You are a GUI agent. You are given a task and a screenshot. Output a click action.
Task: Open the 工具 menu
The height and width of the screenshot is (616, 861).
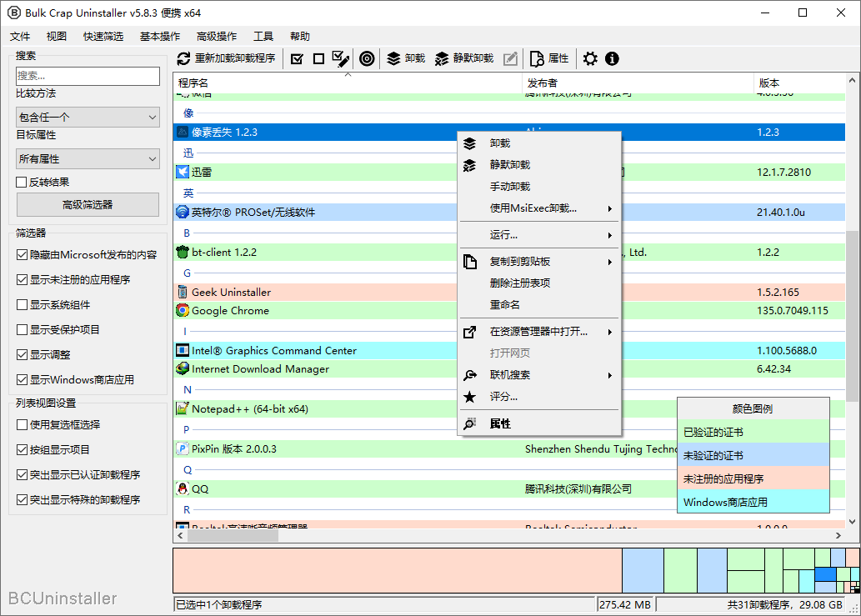(x=263, y=36)
